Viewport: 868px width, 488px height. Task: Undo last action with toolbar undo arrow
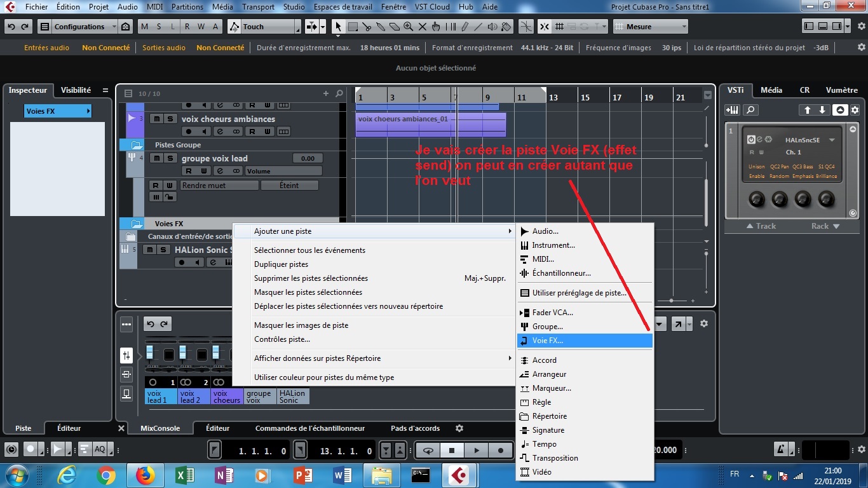(x=11, y=27)
